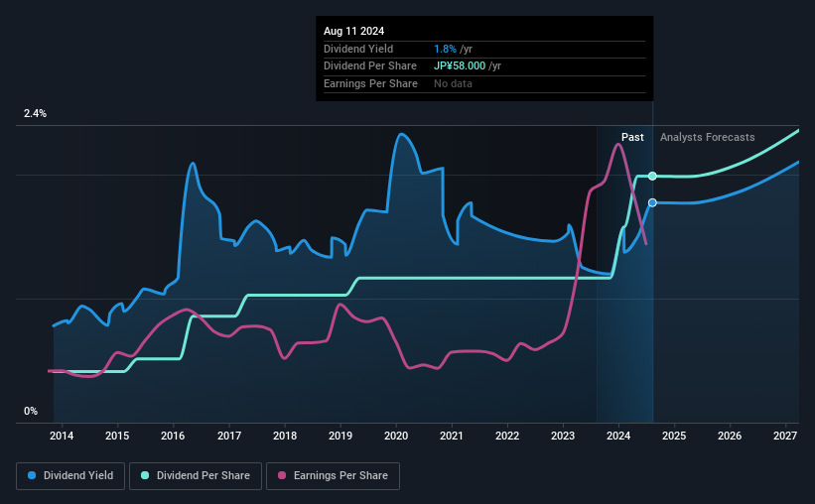Click the 2023 x-axis label
The width and height of the screenshot is (815, 504).
click(x=563, y=436)
